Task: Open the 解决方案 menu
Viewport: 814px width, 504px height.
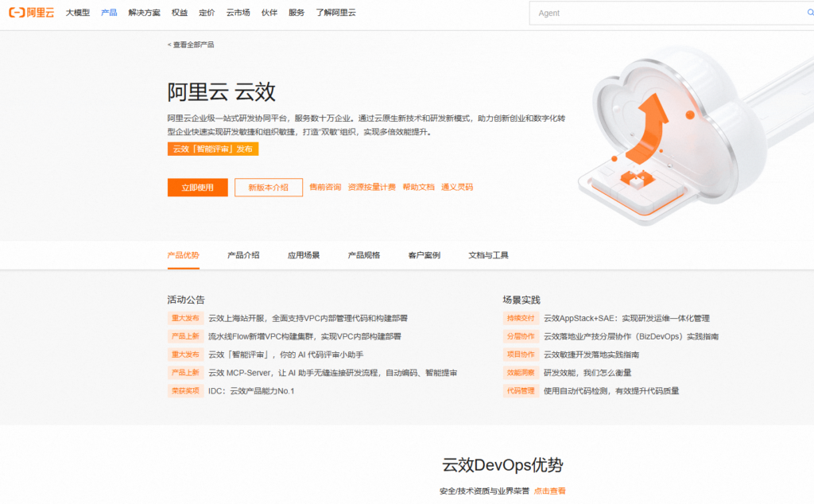Action: (145, 12)
